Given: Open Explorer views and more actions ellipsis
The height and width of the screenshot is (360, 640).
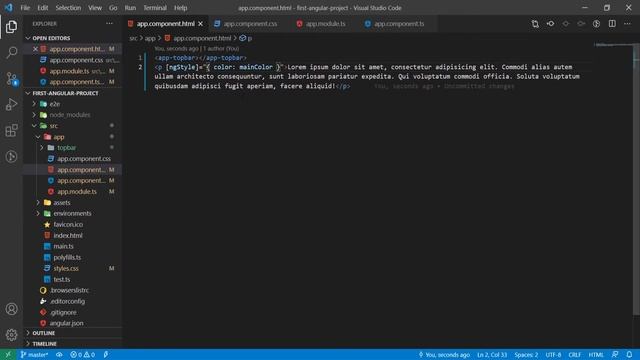Looking at the screenshot, I should click(109, 24).
